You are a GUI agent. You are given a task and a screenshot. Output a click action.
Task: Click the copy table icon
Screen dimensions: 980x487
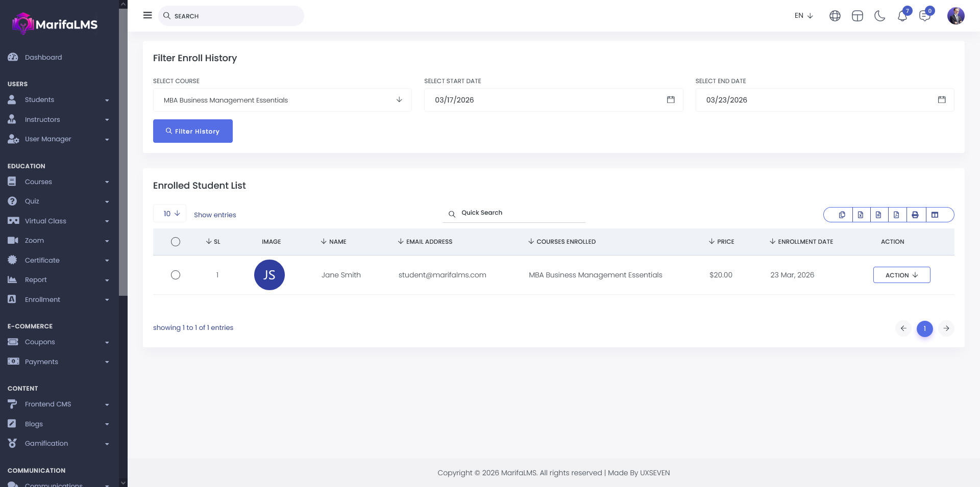pos(842,215)
